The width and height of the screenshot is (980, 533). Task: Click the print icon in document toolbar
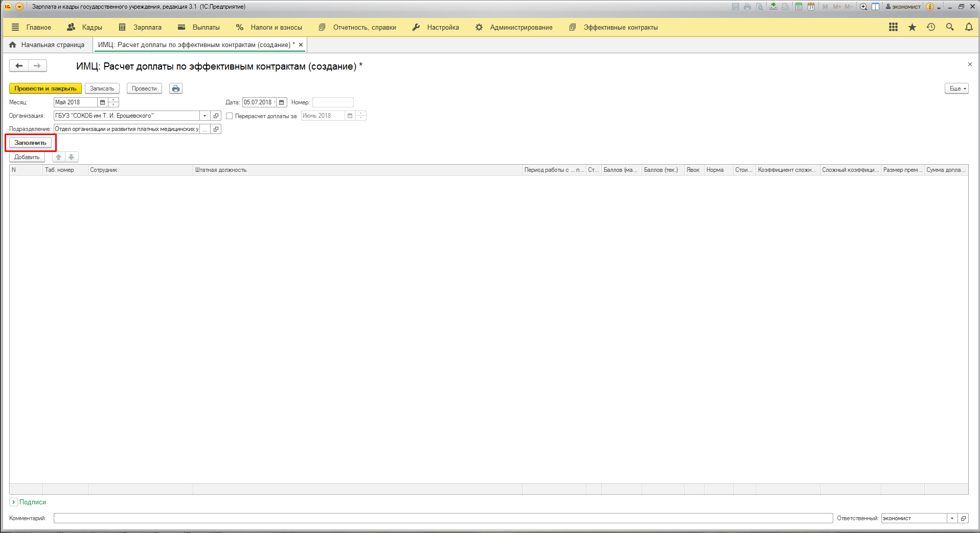176,88
